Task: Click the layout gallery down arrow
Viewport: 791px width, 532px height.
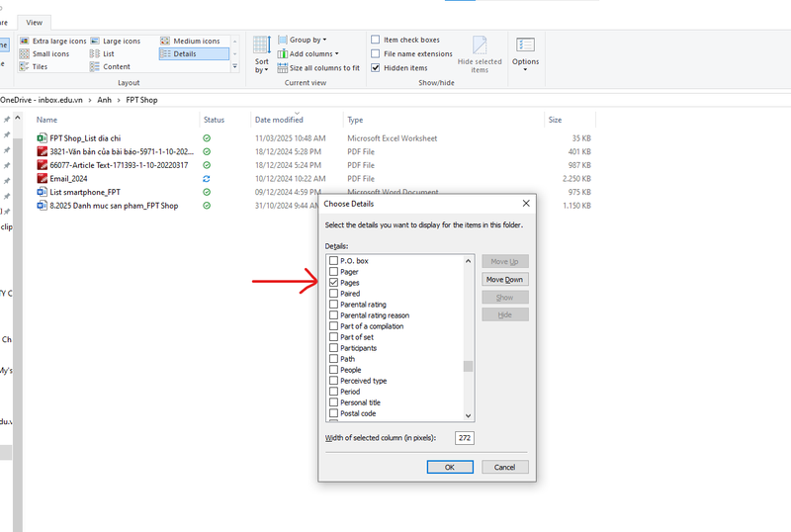Action: (x=234, y=54)
